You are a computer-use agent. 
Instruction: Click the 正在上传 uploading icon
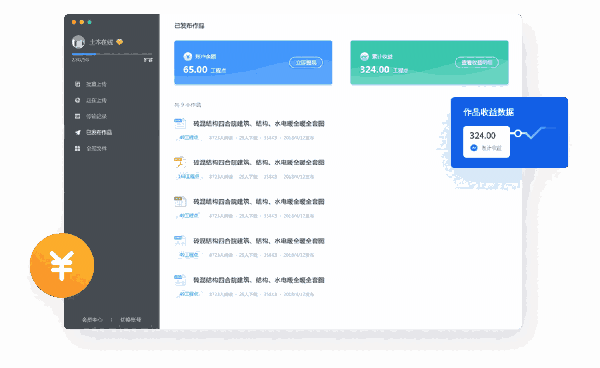[78, 100]
